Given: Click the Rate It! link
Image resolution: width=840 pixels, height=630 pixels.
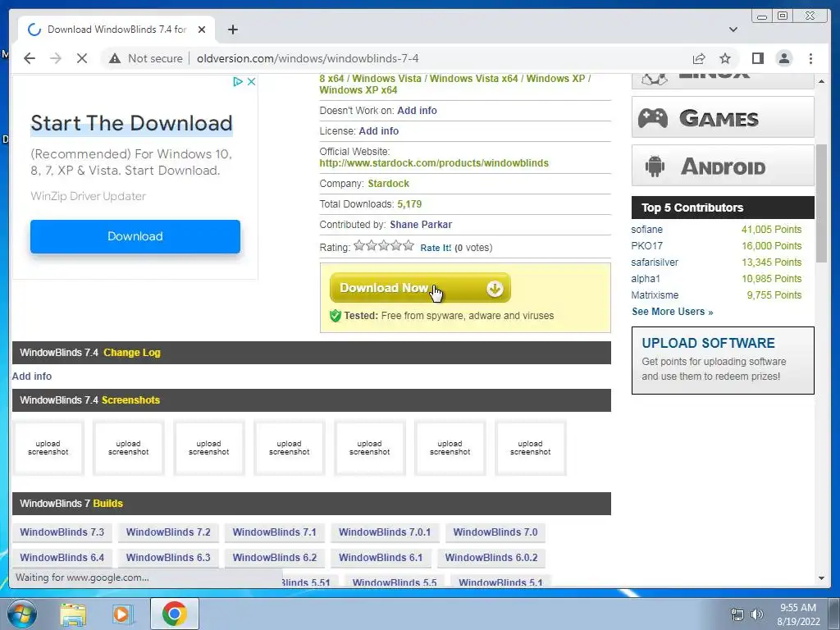Looking at the screenshot, I should point(436,248).
